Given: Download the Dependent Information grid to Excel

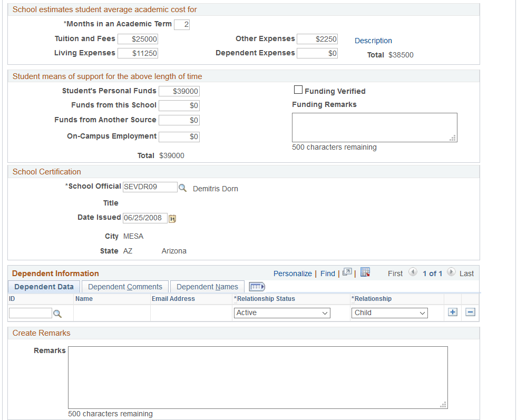Looking at the screenshot, I should point(365,272).
